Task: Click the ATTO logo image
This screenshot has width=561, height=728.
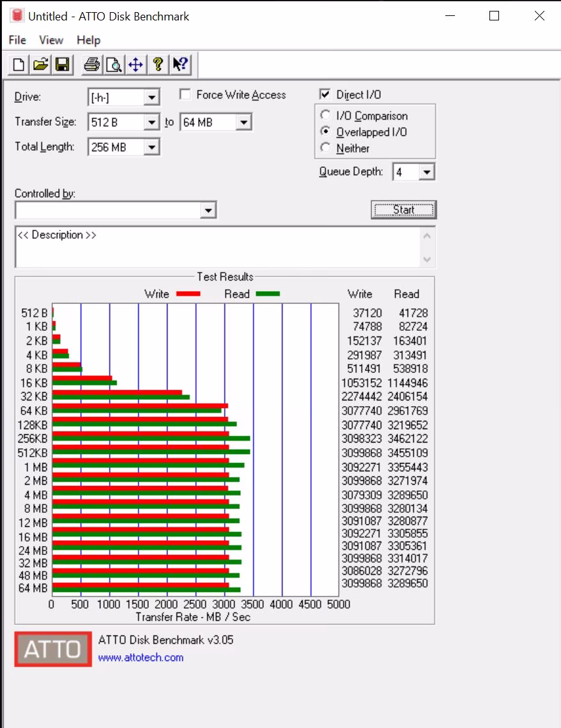Action: coord(53,649)
